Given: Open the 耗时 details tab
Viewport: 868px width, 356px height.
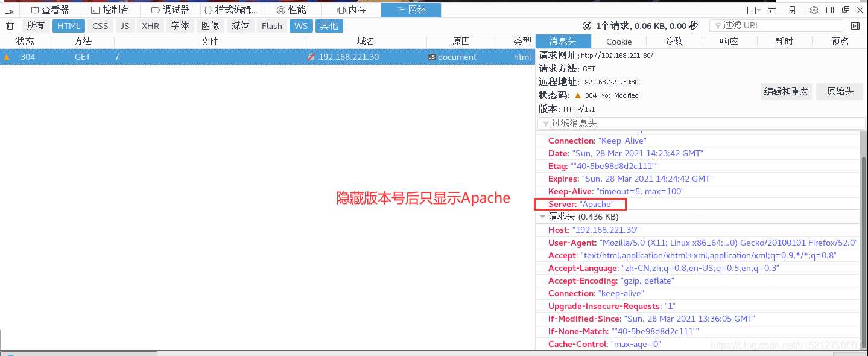Looking at the screenshot, I should pos(785,41).
